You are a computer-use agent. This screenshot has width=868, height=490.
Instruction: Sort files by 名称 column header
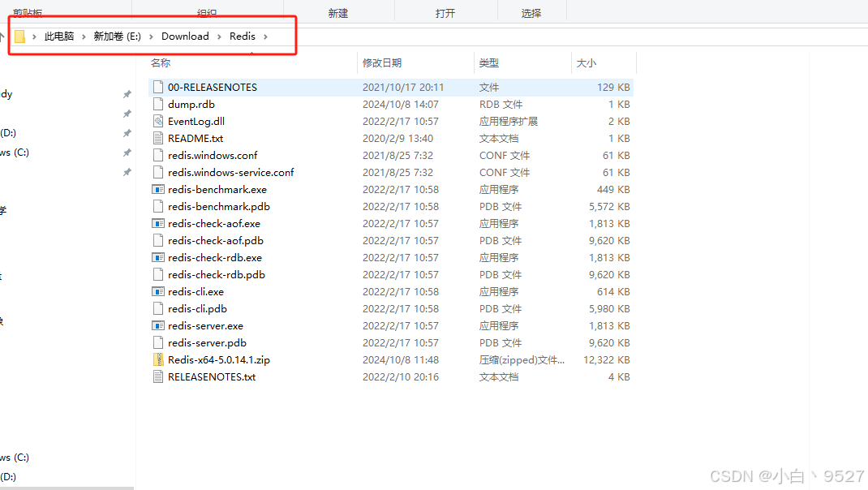click(161, 63)
